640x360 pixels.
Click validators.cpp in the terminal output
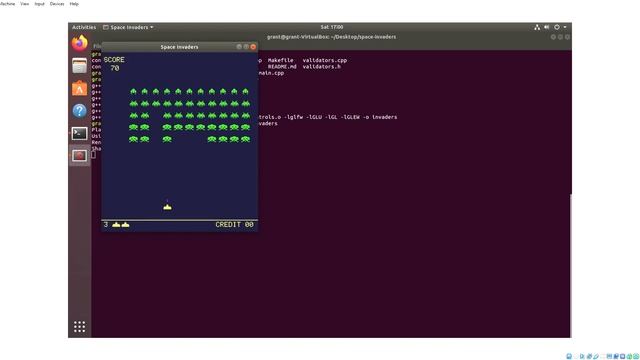click(x=324, y=60)
